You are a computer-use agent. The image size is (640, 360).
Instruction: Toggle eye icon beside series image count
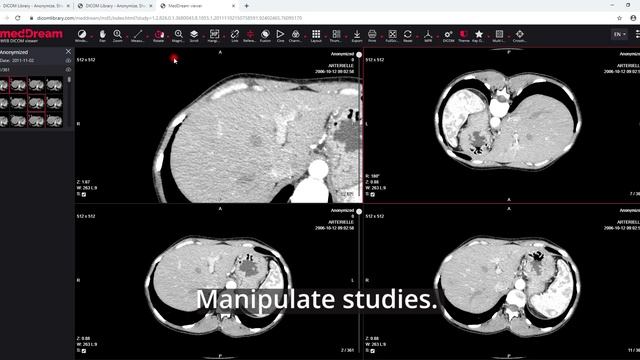coord(68,70)
